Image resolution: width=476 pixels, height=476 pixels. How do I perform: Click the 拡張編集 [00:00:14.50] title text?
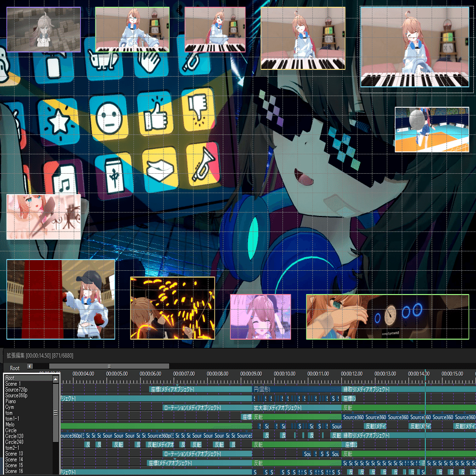tap(40, 356)
